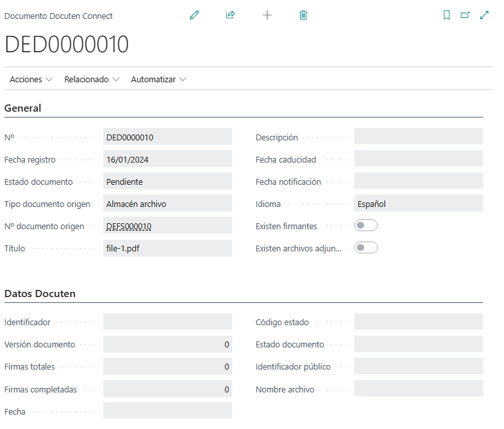Click the Estado documento field showing Pendiente
The image size is (504, 429).
pos(167,182)
